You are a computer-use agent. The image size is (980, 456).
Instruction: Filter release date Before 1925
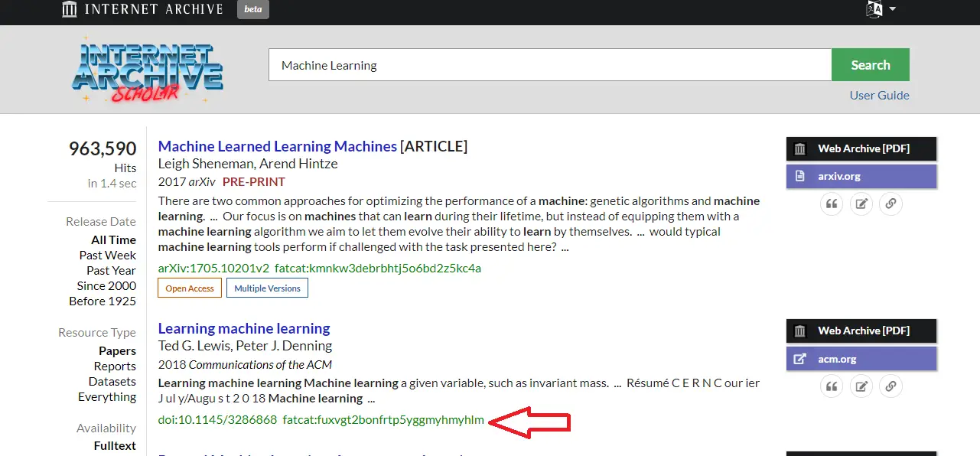pyautogui.click(x=103, y=301)
